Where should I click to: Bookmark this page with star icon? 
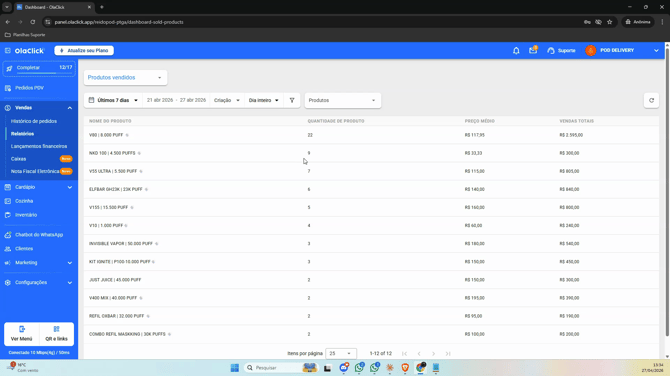[610, 22]
